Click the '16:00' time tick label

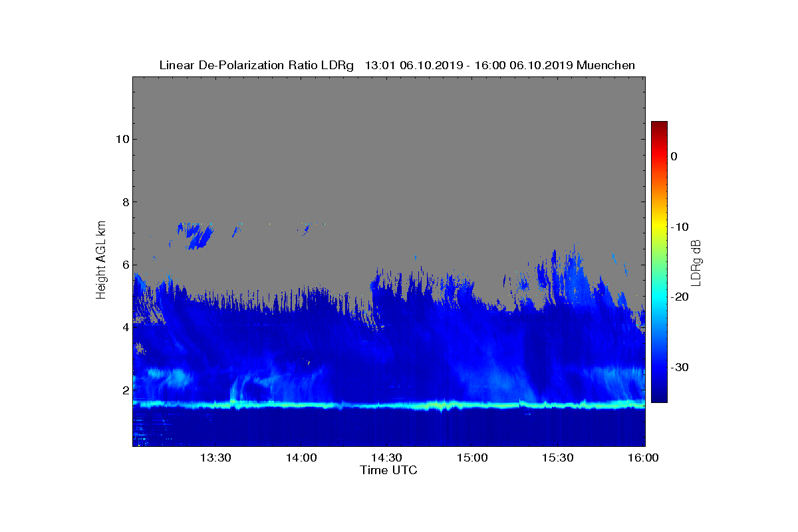(x=643, y=458)
